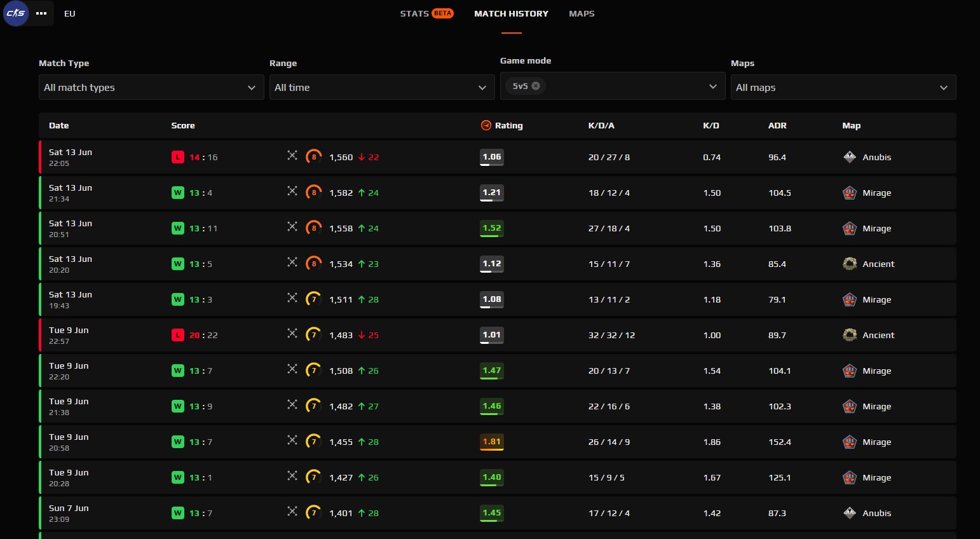Click the EU region label
Image resolution: width=980 pixels, height=539 pixels.
(70, 13)
